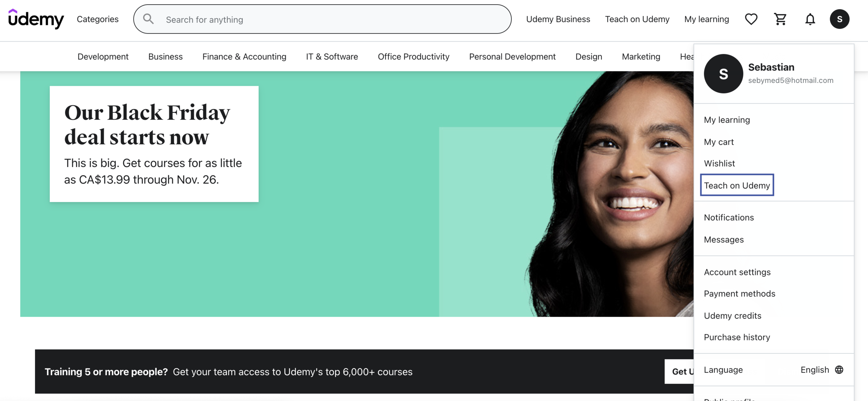Open Payment methods
Screen dimensions: 868x401
point(740,294)
